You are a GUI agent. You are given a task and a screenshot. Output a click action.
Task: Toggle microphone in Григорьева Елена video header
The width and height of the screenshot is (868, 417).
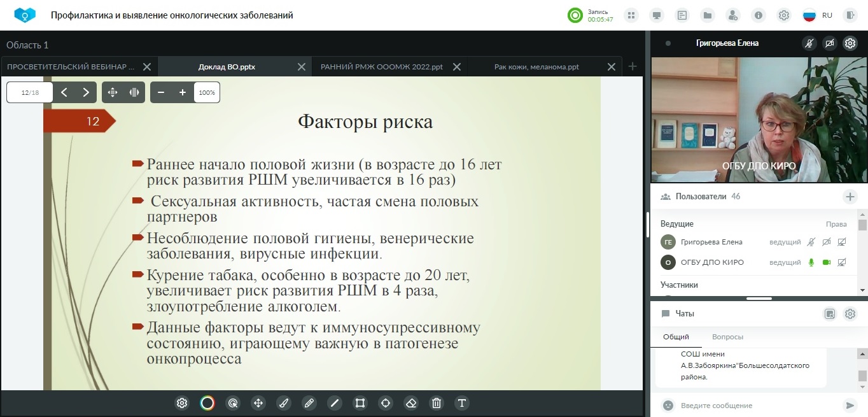809,43
